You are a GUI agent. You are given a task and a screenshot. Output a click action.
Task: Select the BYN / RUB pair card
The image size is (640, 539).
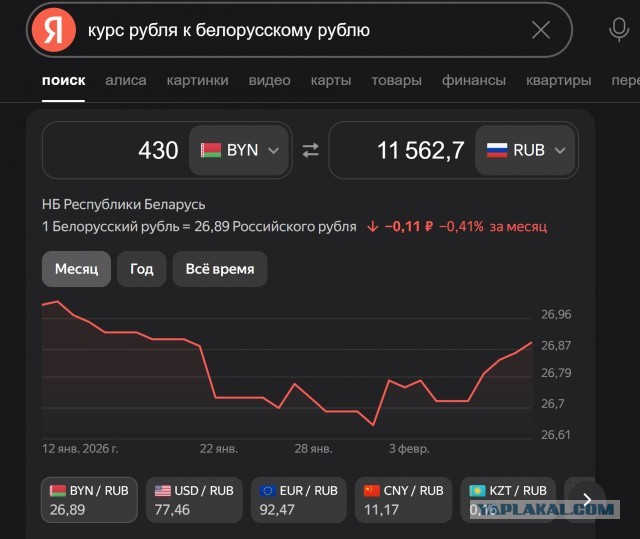tap(89, 500)
